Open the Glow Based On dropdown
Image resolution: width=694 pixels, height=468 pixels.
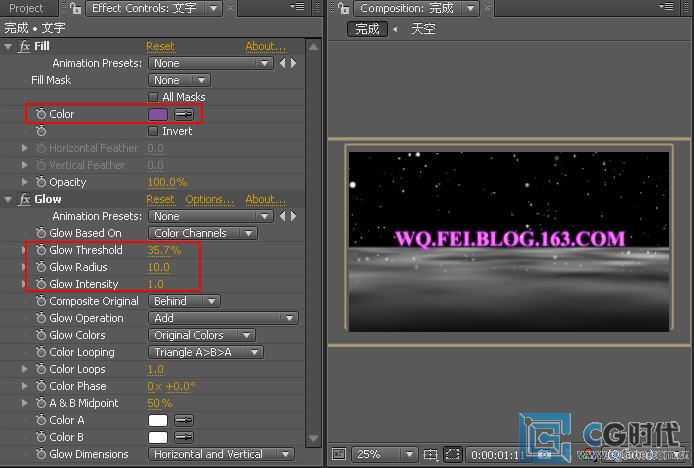coord(203,233)
